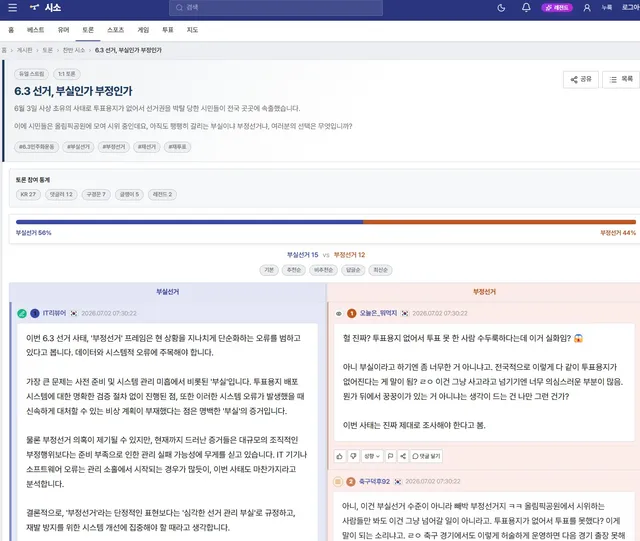Dislike 오늘은_뭐먹지 comment with thumbs down
This screenshot has width=640, height=541.
tap(353, 456)
